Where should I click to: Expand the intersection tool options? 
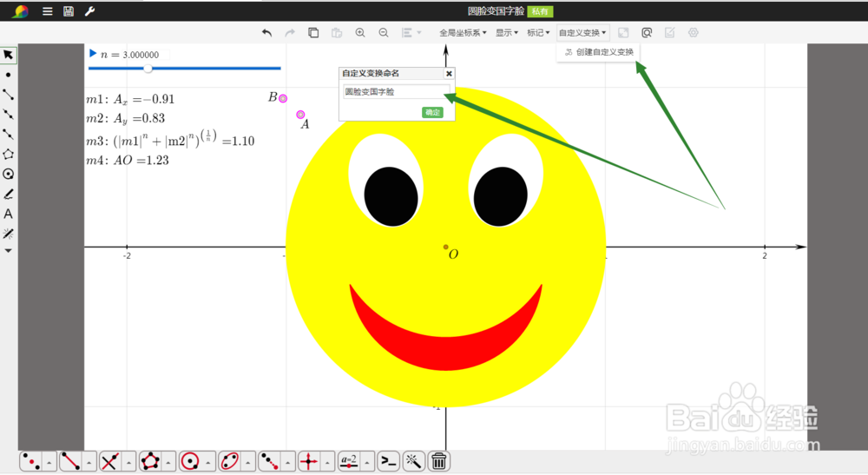128,461
